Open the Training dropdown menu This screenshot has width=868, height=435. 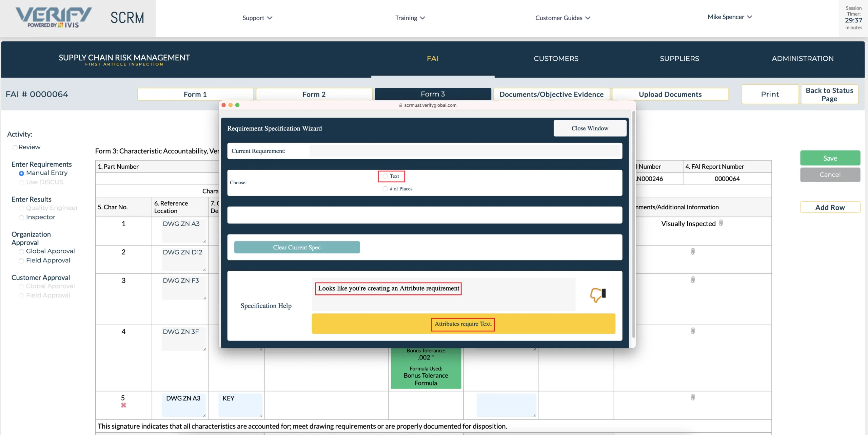pos(410,18)
